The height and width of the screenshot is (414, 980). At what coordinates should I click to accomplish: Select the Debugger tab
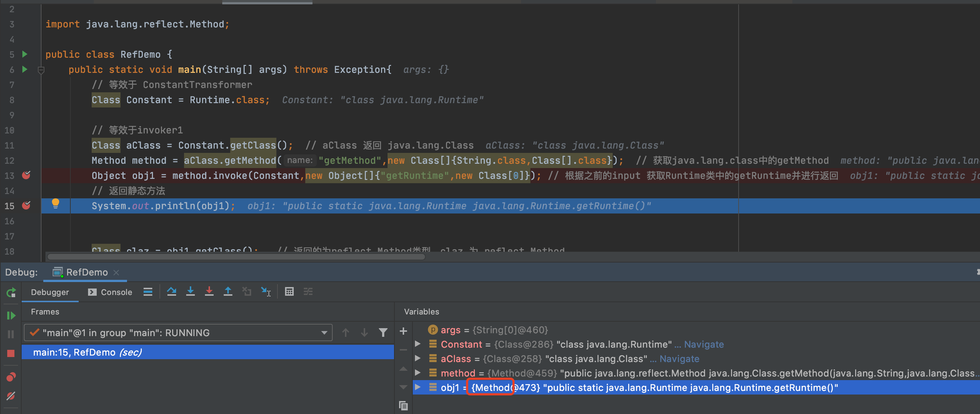50,292
